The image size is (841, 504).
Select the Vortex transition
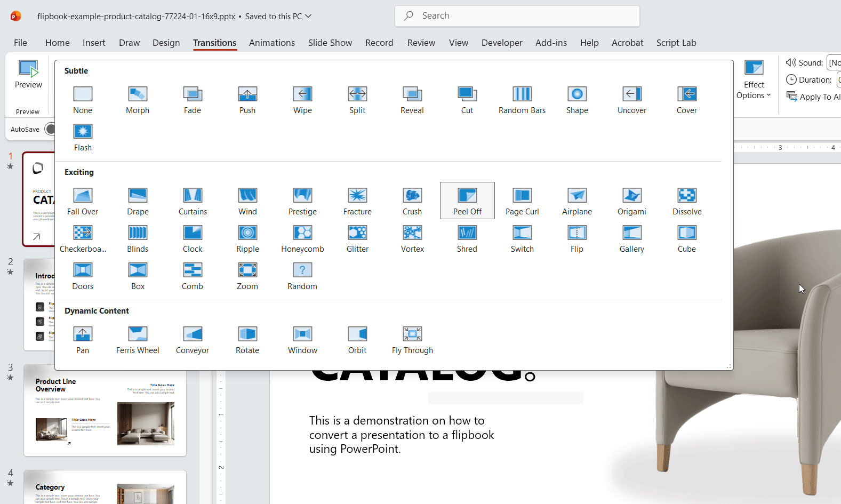tap(412, 238)
